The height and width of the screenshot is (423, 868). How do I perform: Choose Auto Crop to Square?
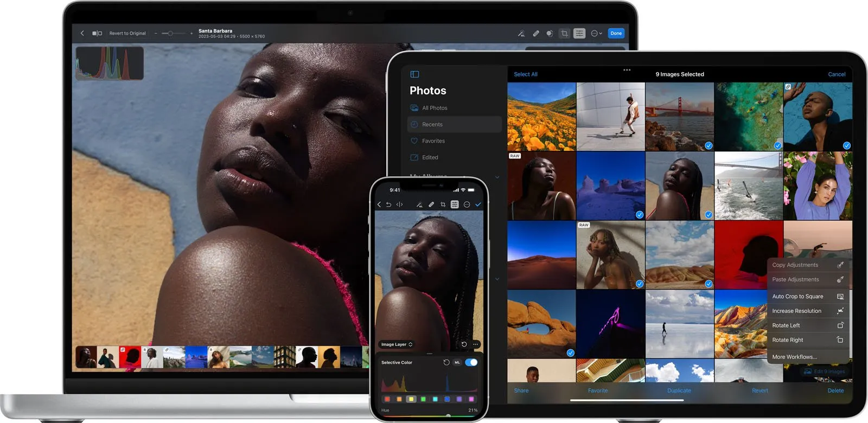point(808,296)
